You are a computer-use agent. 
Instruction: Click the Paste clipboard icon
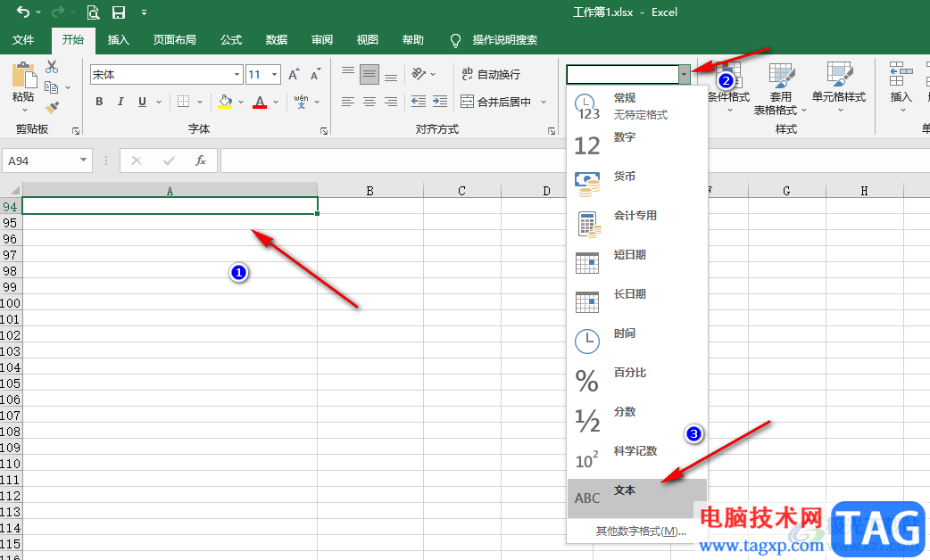[x=24, y=76]
